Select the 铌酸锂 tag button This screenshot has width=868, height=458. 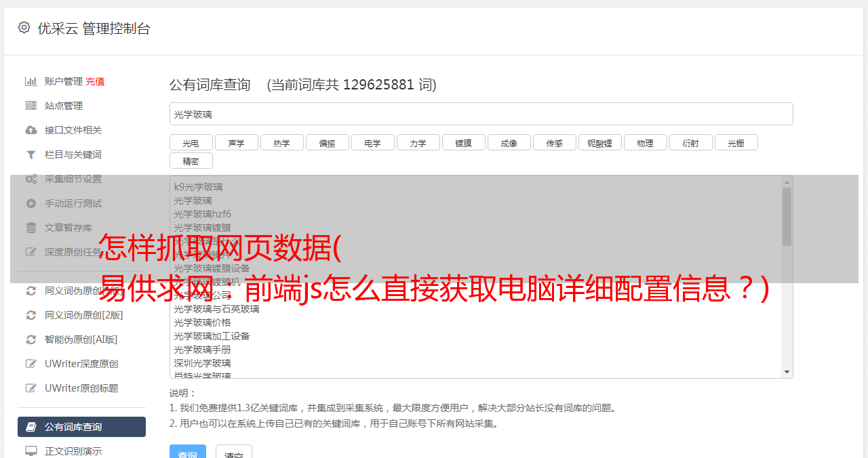click(x=599, y=142)
